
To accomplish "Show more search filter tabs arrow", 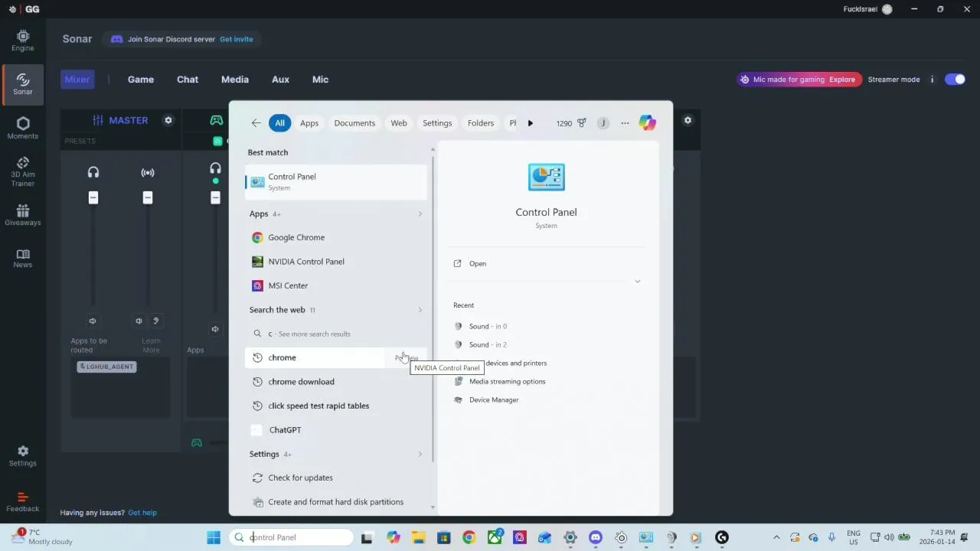I will tap(530, 123).
